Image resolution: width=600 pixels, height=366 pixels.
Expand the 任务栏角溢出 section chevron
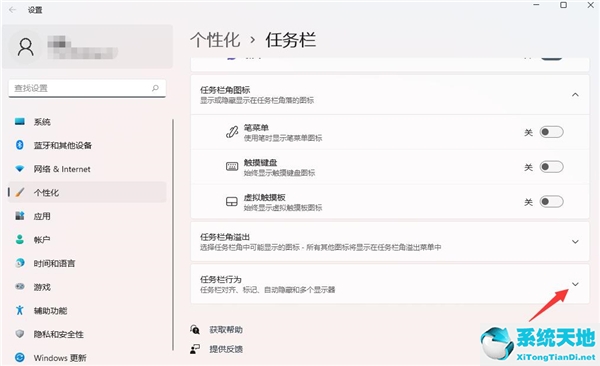pos(575,242)
